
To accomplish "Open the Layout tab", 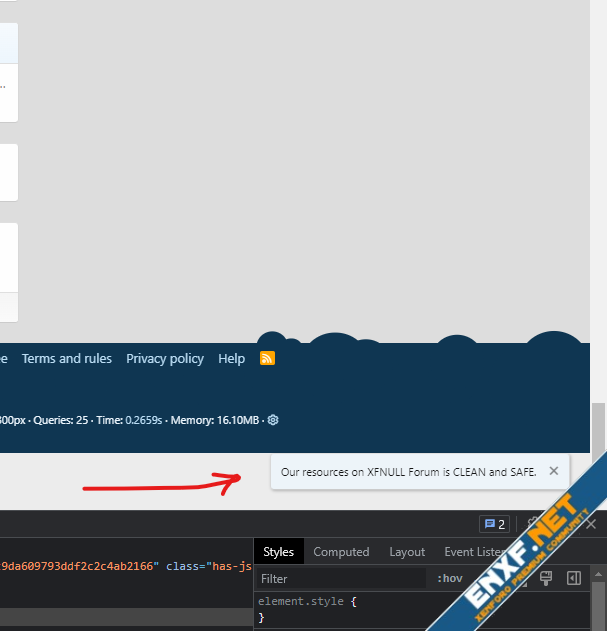I will [x=407, y=552].
